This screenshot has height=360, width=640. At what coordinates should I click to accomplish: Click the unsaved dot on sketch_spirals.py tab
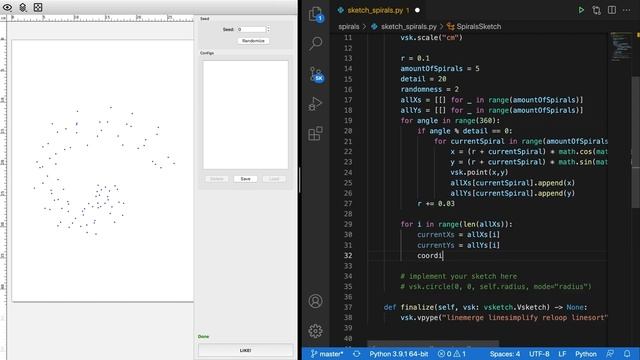point(417,10)
